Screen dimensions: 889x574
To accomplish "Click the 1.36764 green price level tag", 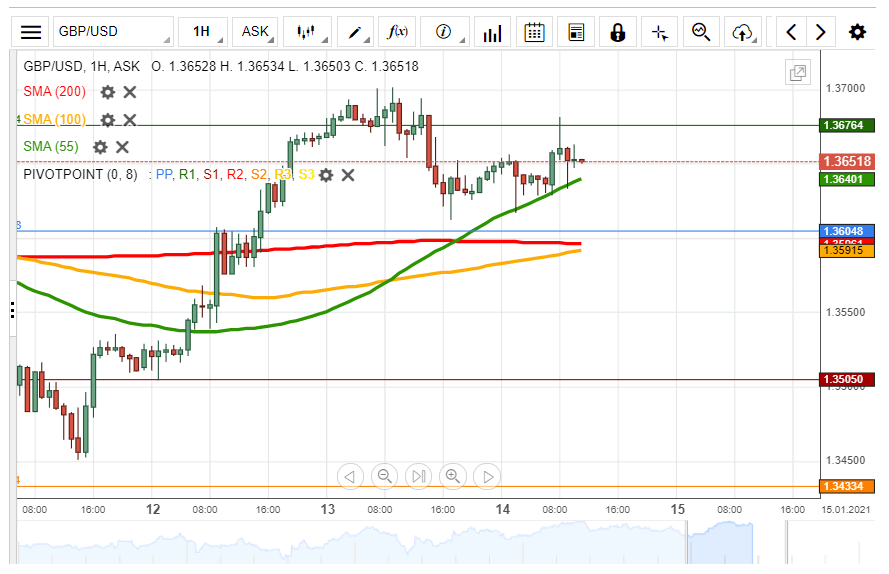I will (x=847, y=125).
